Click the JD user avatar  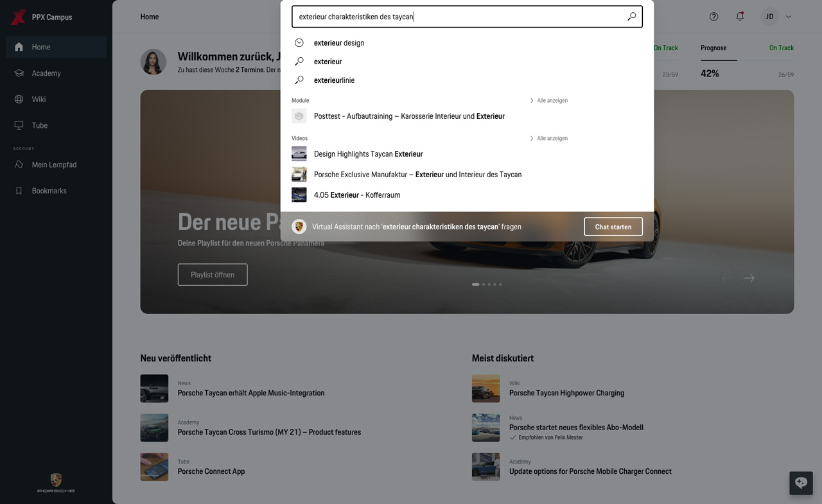[770, 17]
